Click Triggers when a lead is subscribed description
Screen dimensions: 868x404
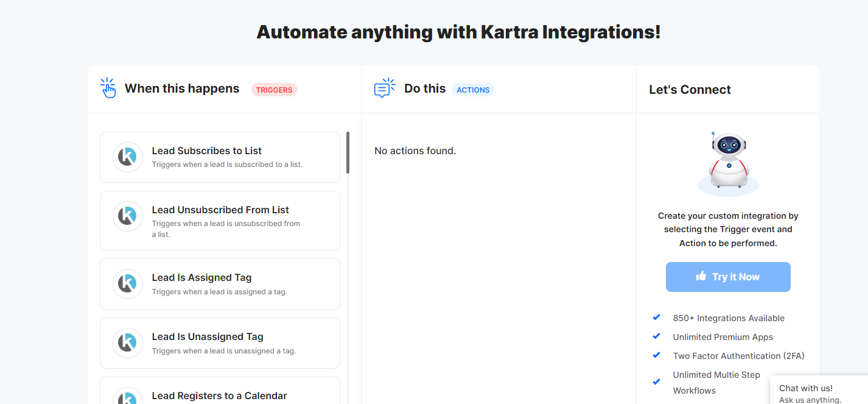pos(227,165)
